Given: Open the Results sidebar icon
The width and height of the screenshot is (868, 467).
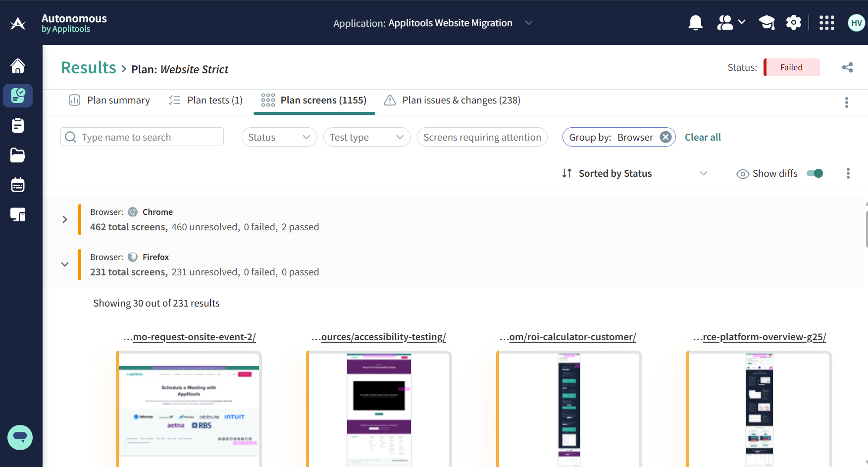Looking at the screenshot, I should (x=18, y=96).
